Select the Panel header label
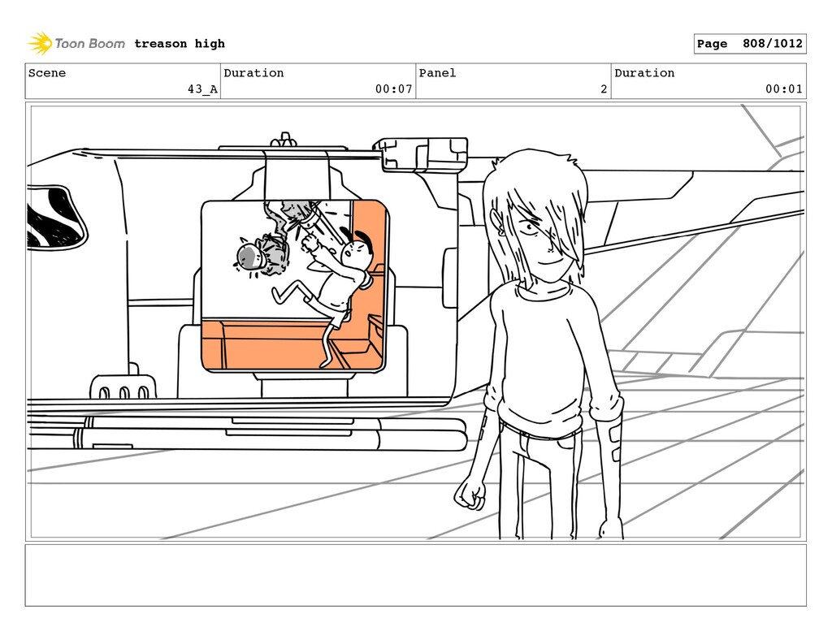 (437, 73)
